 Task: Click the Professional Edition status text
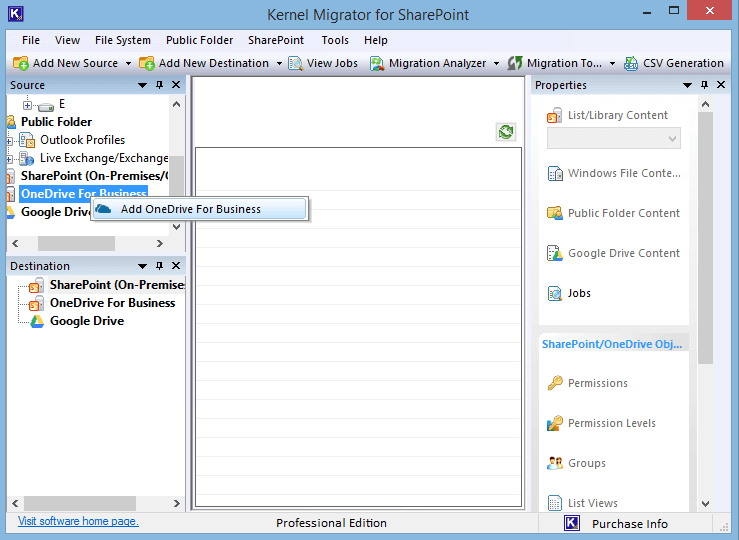pos(331,523)
